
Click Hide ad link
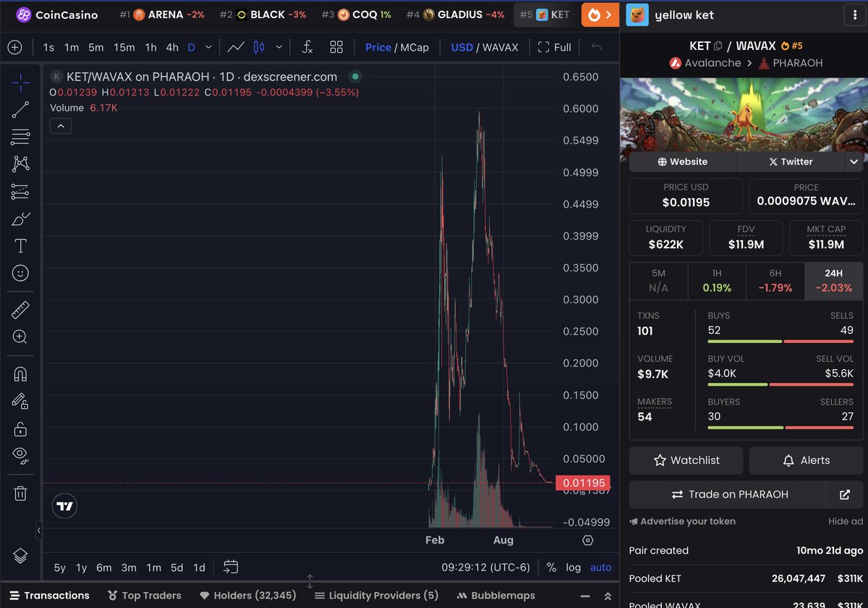point(846,521)
